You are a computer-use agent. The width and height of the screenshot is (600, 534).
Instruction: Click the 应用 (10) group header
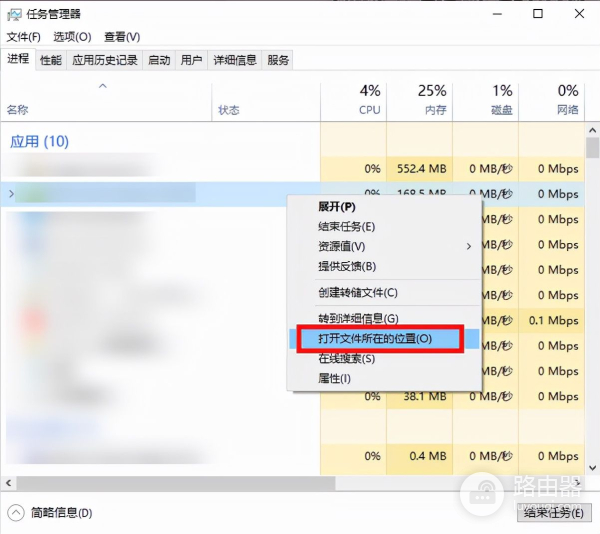click(x=39, y=142)
